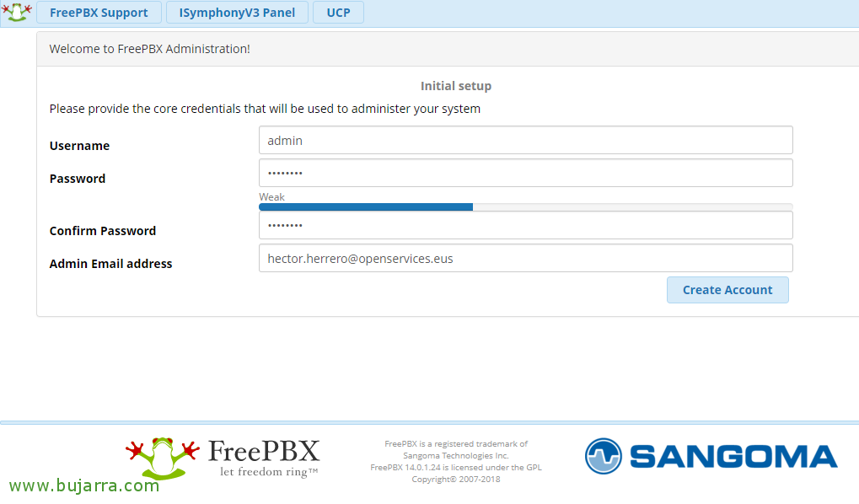This screenshot has width=859, height=504.
Task: Click the 'Admin Email address' label
Action: point(110,264)
